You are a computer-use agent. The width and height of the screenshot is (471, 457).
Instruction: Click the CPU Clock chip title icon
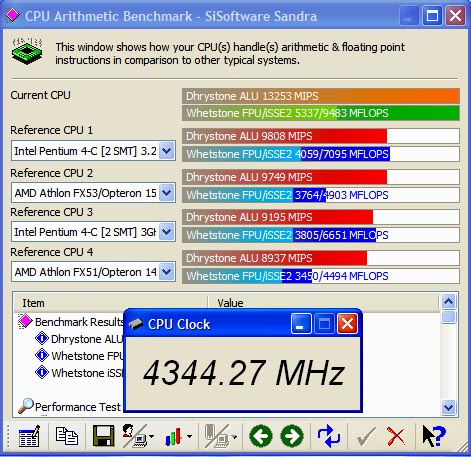[x=136, y=323]
